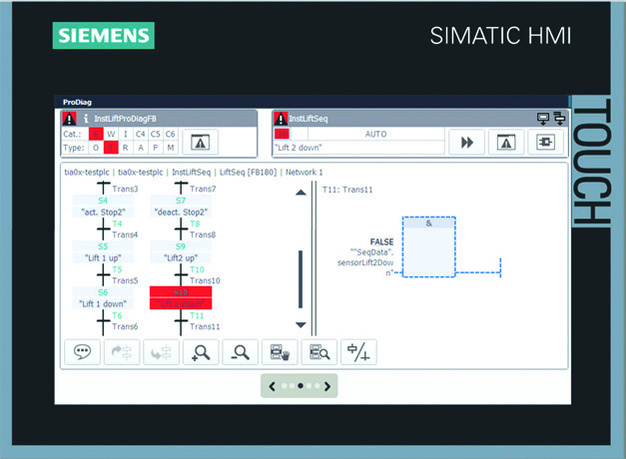Click the "Lift 1 down" step label
The image size is (626, 459).
coord(103,304)
